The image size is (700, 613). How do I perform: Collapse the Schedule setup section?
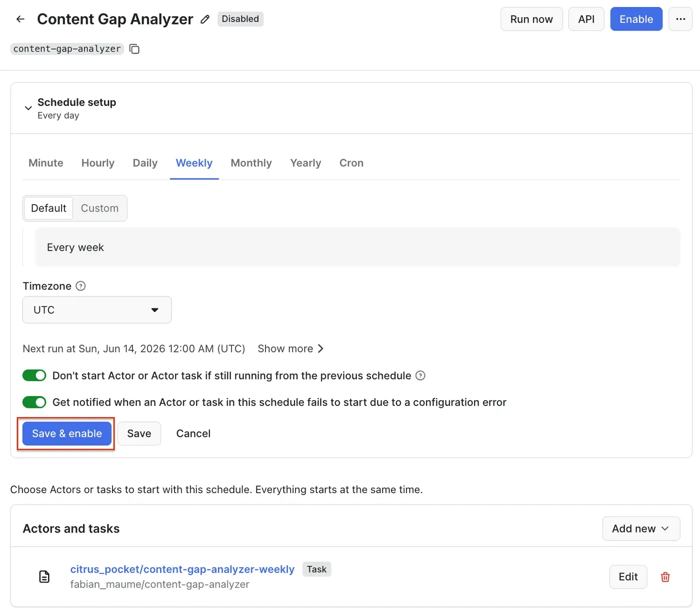coord(28,108)
